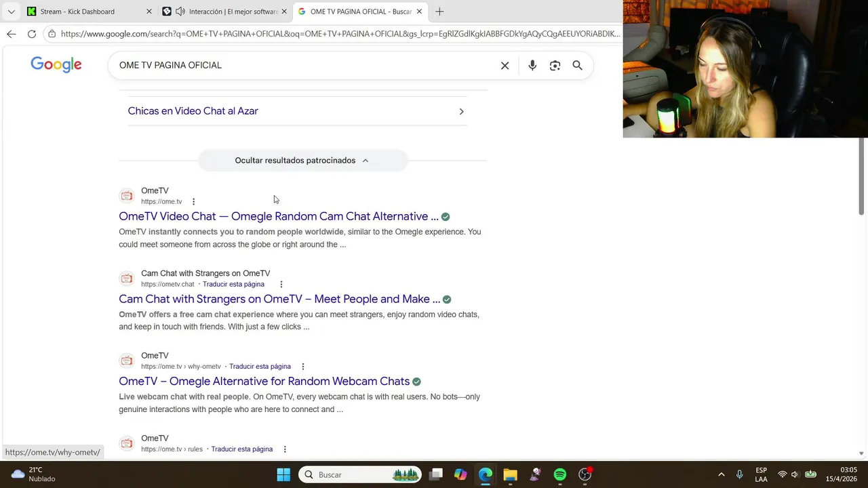The width and height of the screenshot is (868, 488).
Task: Launch Copilot from the taskbar
Action: coord(460,474)
